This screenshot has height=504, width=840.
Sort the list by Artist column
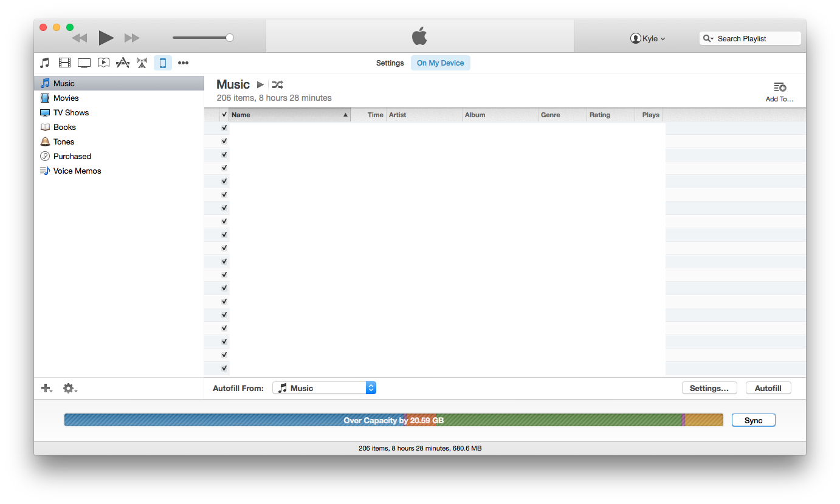[x=424, y=115]
